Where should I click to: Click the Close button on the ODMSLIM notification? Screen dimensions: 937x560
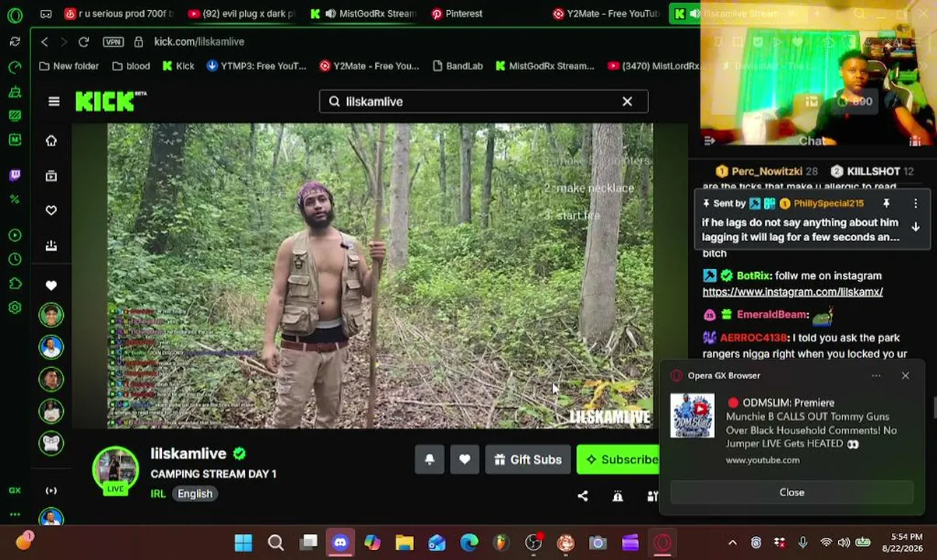pos(791,492)
